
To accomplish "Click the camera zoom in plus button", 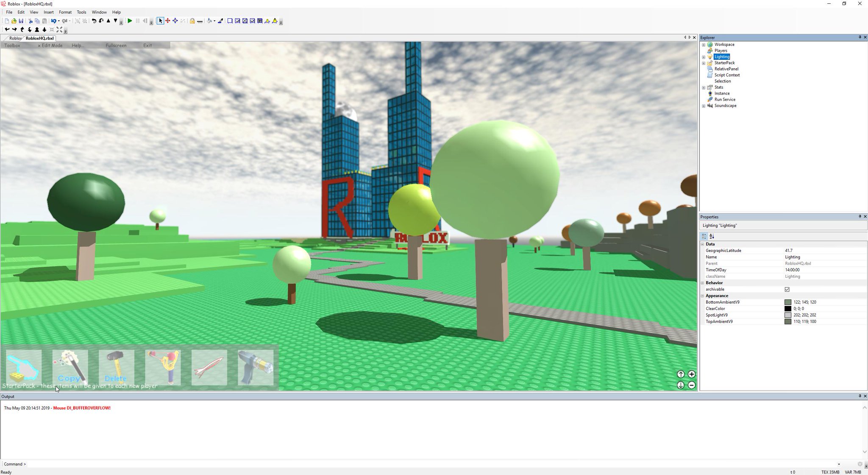I will click(x=692, y=374).
